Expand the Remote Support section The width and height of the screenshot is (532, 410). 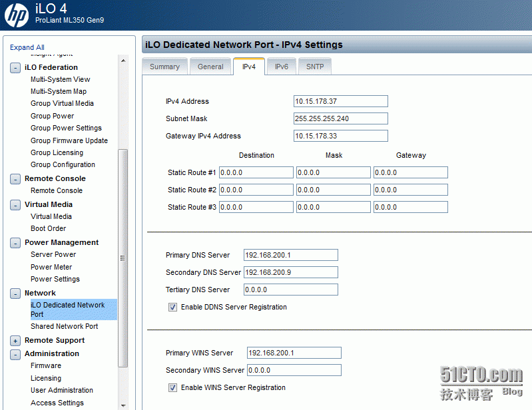pyautogui.click(x=15, y=341)
